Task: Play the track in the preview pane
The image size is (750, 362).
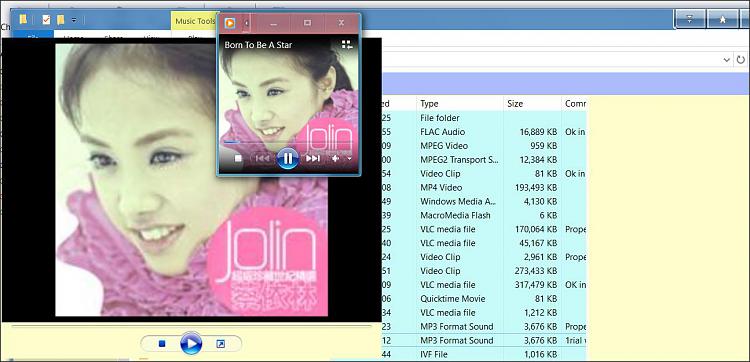Action: point(191,343)
